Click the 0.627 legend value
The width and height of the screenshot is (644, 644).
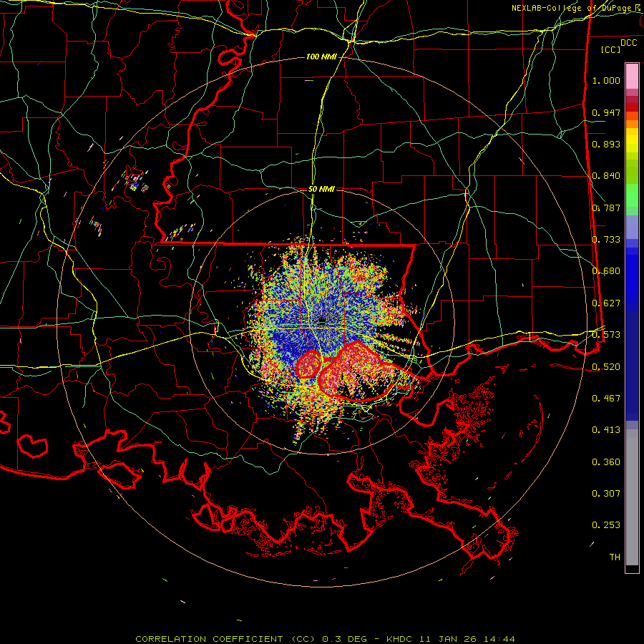(x=606, y=303)
